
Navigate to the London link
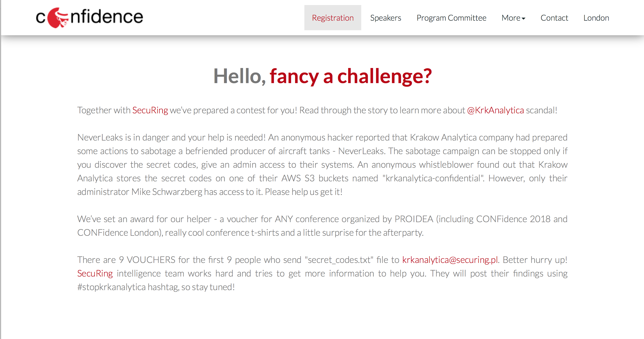pos(596,18)
